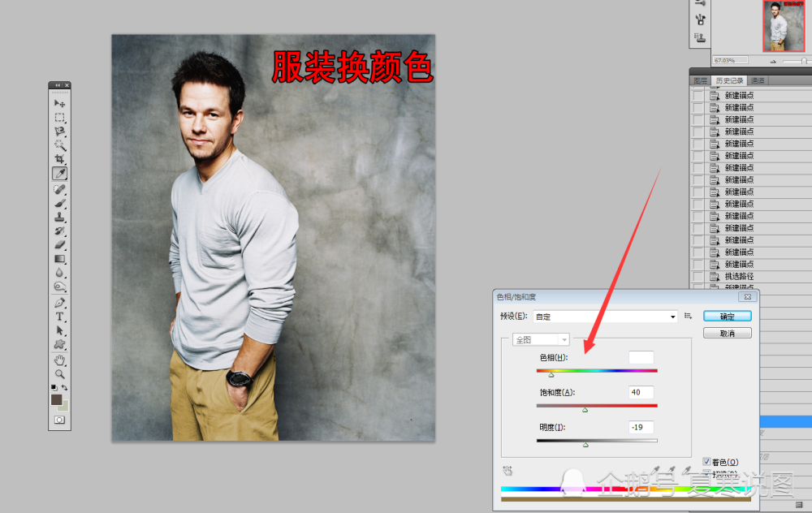Select the Move tool in the toolbox
Screen dimensions: 812x513
click(59, 104)
